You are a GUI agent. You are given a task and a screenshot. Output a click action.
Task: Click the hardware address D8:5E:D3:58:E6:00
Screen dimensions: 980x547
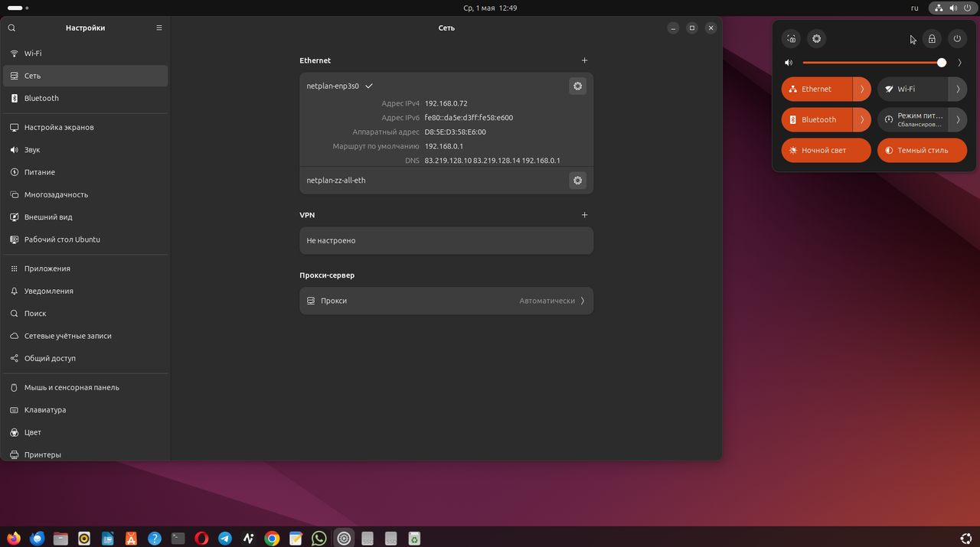(x=455, y=132)
